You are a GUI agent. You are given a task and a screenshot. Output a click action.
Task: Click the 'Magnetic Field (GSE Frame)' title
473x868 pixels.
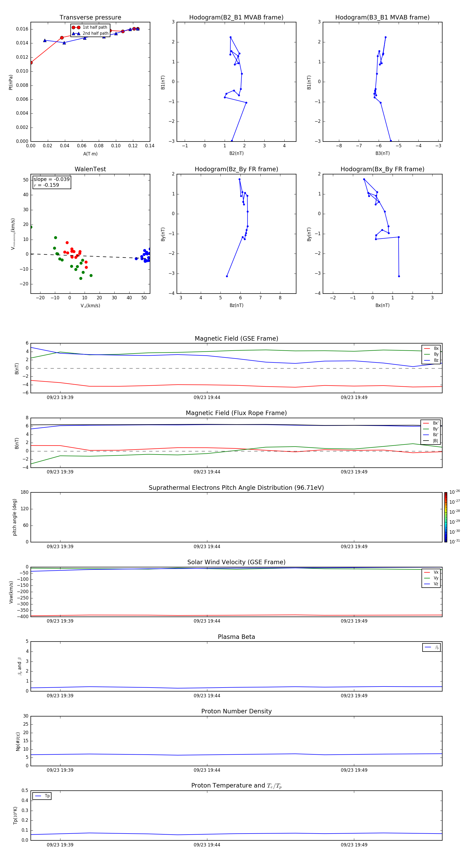[236, 339]
